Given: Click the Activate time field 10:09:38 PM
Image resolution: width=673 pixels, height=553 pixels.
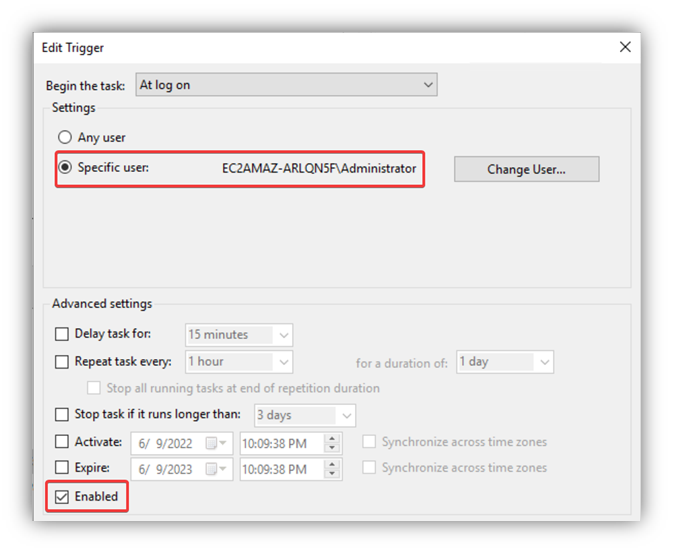Looking at the screenshot, I should click(280, 443).
